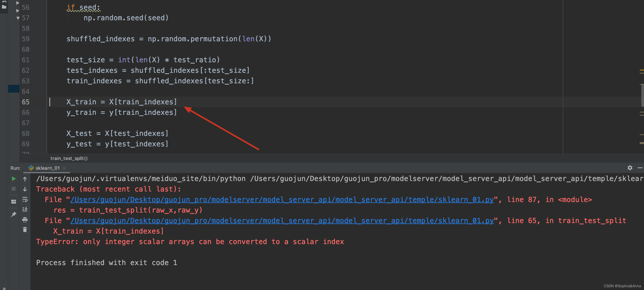Toggle soft-wrap in console output
The height and width of the screenshot is (290, 644).
[25, 199]
